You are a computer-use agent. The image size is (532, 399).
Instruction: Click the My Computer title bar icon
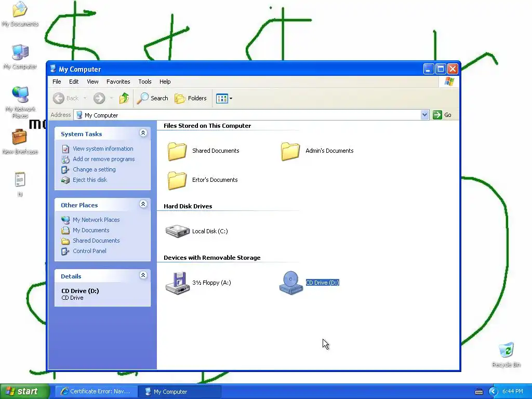53,69
